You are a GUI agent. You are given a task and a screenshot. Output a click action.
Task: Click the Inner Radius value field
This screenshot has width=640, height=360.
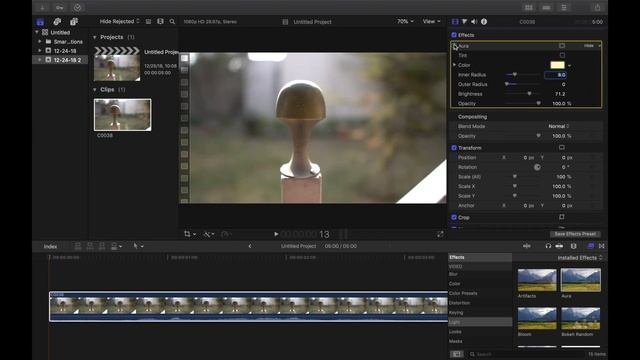556,75
